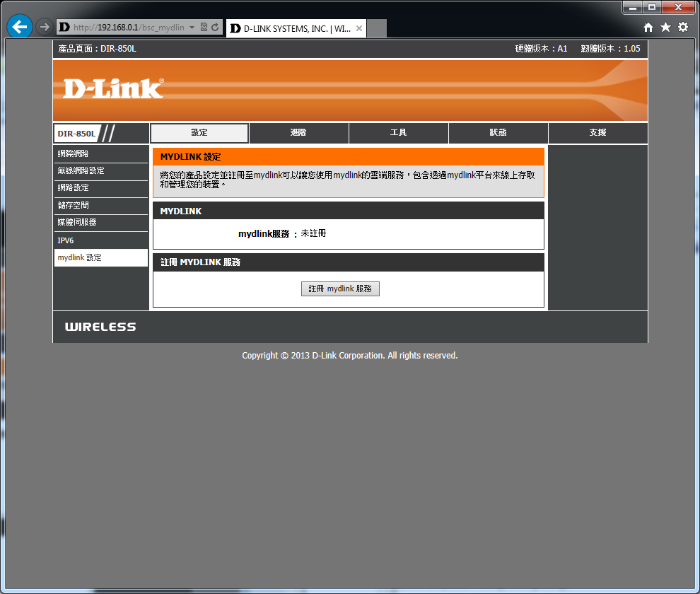
Task: Open browser Tools gear icon
Action: point(682,28)
